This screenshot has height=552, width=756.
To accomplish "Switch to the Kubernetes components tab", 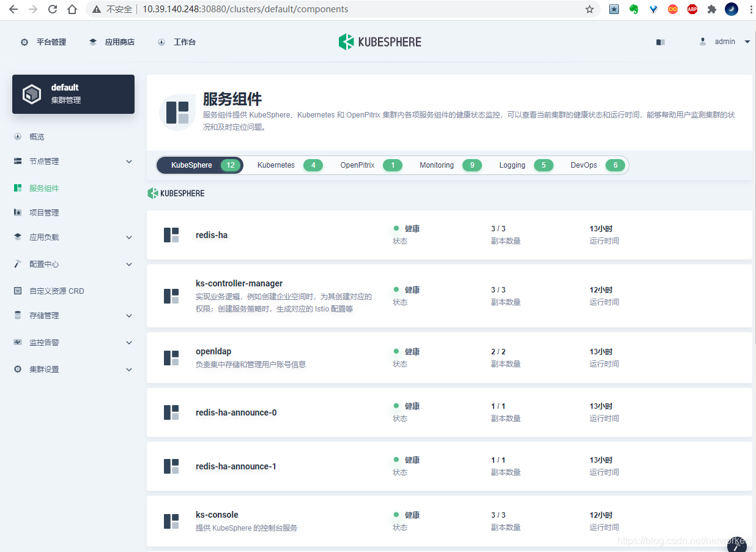I will (276, 165).
